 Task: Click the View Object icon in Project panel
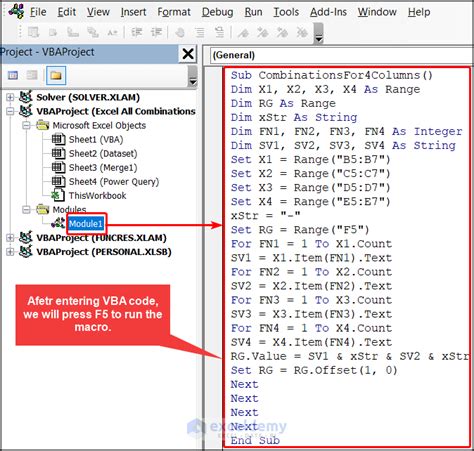(32, 75)
